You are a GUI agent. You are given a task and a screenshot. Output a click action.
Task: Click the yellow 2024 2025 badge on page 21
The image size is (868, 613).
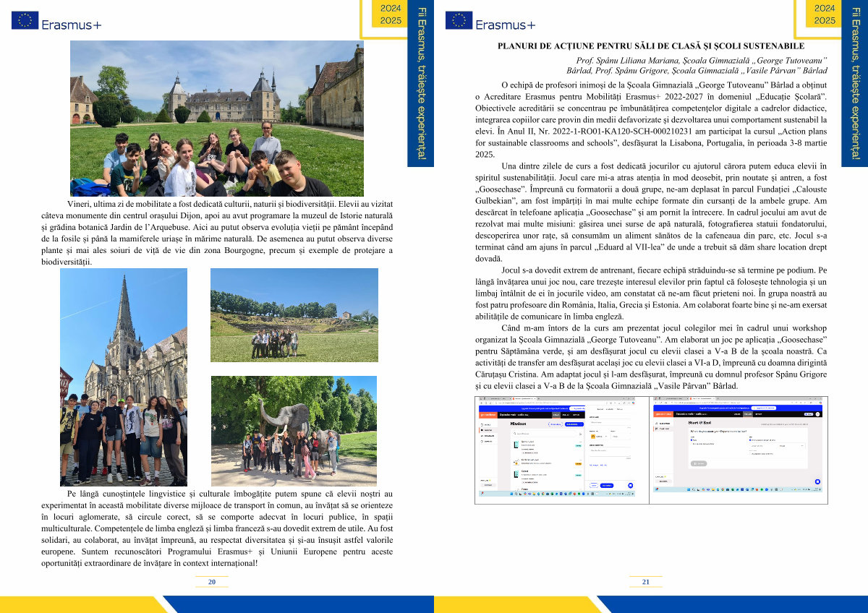click(x=825, y=14)
